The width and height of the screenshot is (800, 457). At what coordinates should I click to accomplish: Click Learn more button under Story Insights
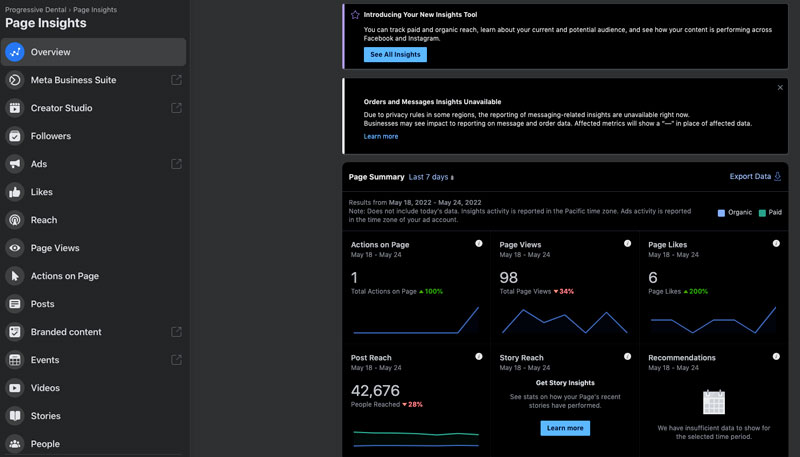(x=565, y=428)
